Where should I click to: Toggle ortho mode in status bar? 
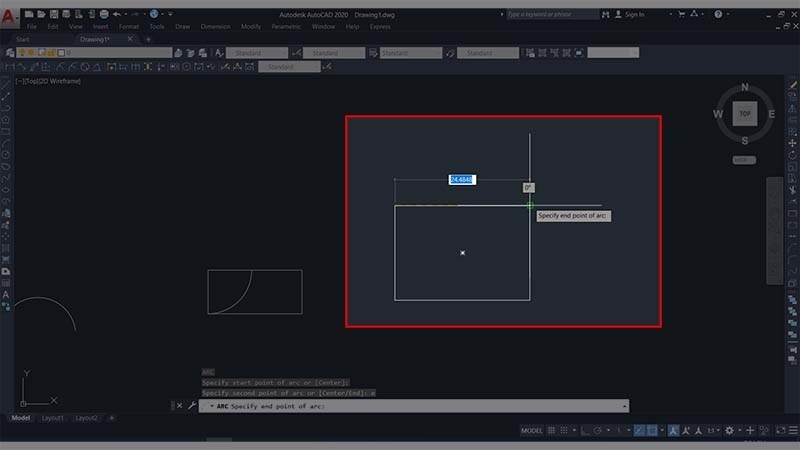pyautogui.click(x=585, y=431)
